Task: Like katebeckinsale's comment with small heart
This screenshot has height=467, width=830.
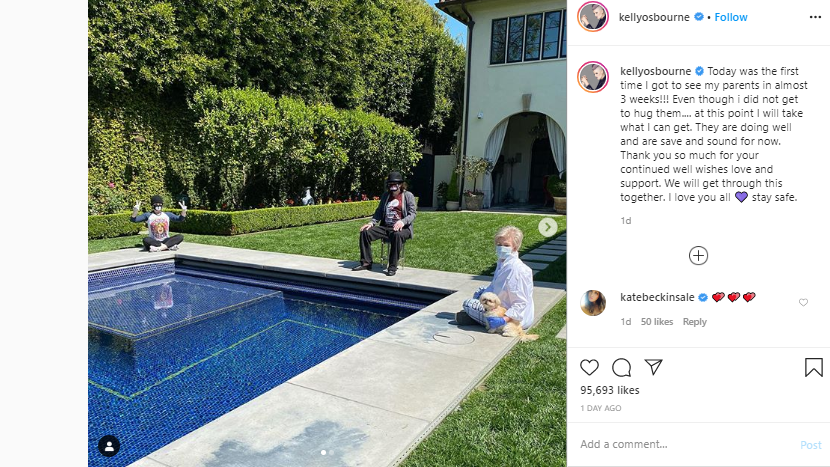Action: click(803, 302)
